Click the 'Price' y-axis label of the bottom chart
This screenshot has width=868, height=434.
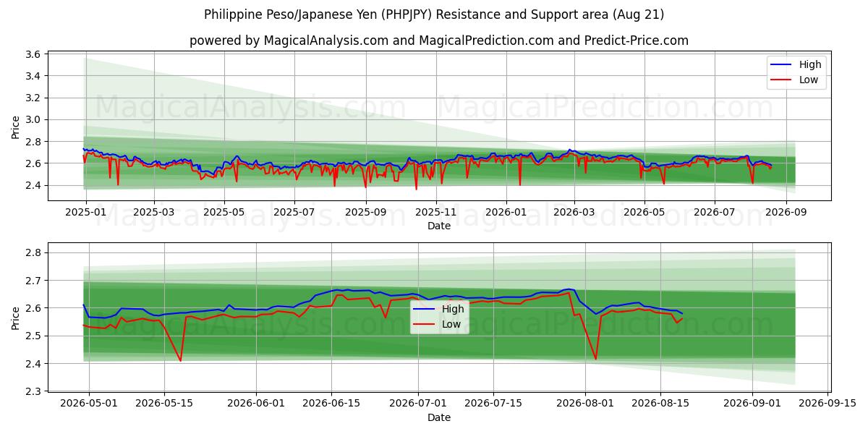16,318
